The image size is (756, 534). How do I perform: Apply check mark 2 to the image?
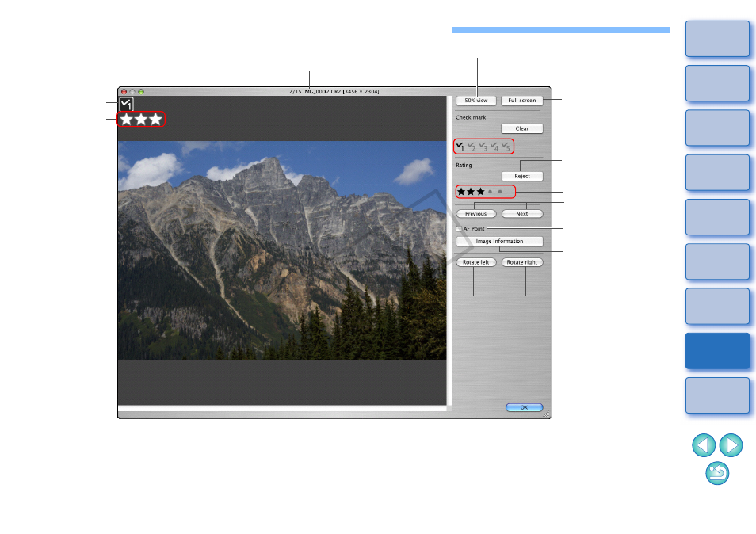(x=472, y=146)
